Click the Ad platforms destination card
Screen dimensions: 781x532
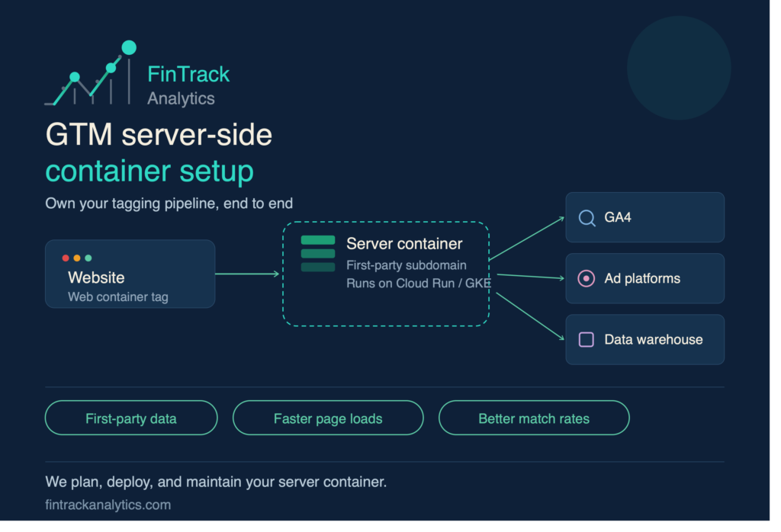(645, 279)
